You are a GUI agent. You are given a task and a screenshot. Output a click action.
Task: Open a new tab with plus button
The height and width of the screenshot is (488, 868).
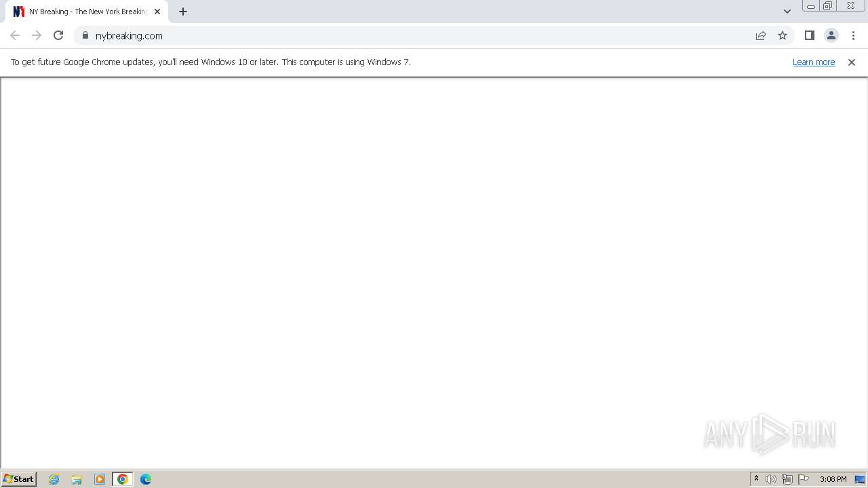[183, 12]
